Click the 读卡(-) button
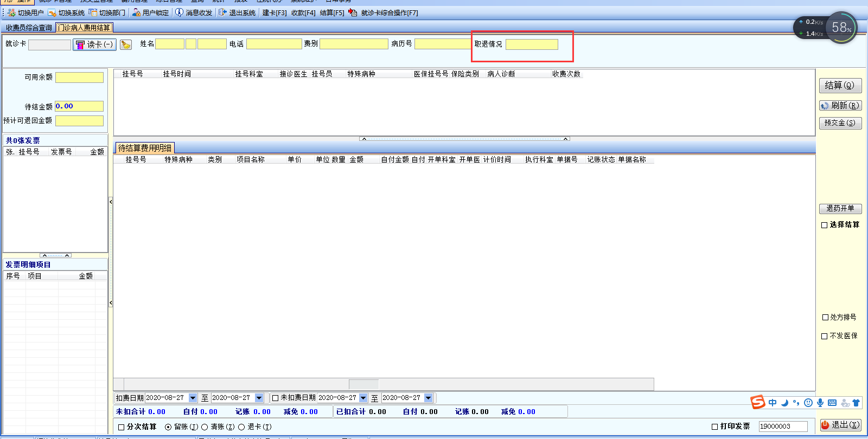The width and height of the screenshot is (868, 439). 94,44
